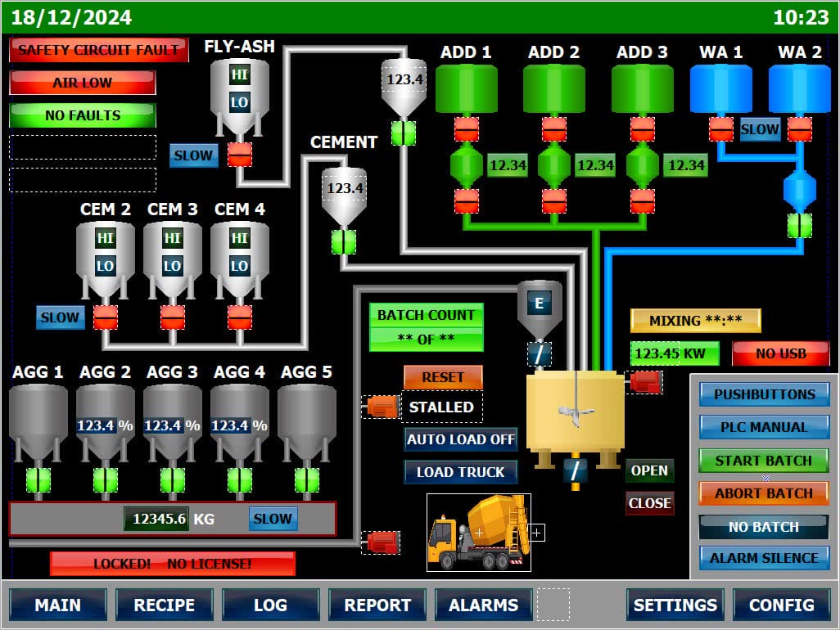Image resolution: width=840 pixels, height=630 pixels.
Task: Click the WA 1 red valve
Action: coord(721,129)
